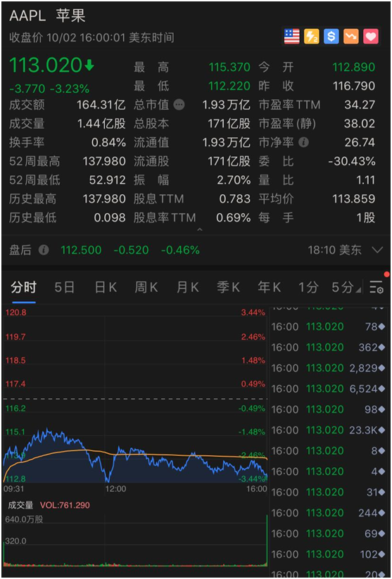The image size is (392, 579).
Task: Tap the 成交量 value 1.44亿股
Action: [x=101, y=124]
